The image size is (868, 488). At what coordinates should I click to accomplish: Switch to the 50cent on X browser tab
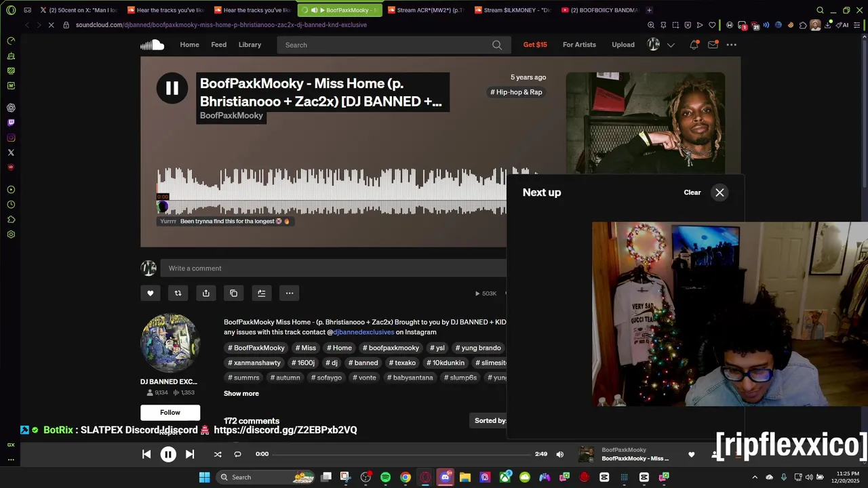79,10
